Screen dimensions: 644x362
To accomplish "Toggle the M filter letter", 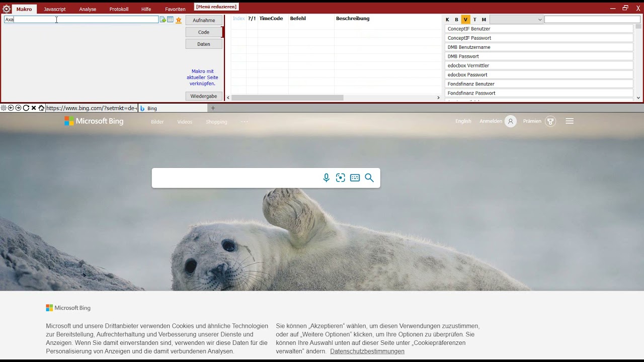I will (484, 20).
